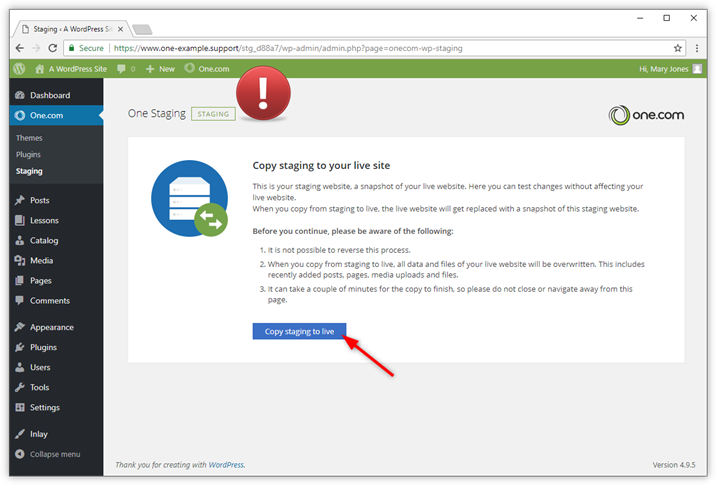Click the browser back arrow

pos(20,48)
